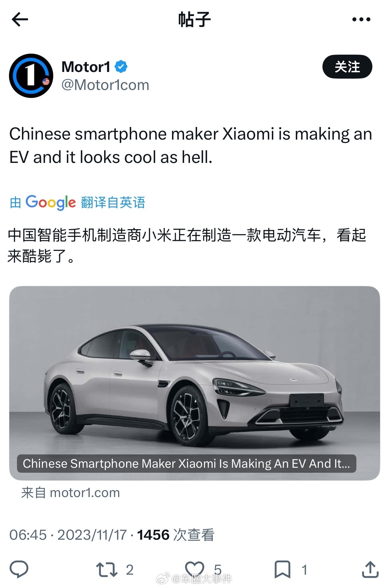Open the three-dot more options menu

pos(361,19)
